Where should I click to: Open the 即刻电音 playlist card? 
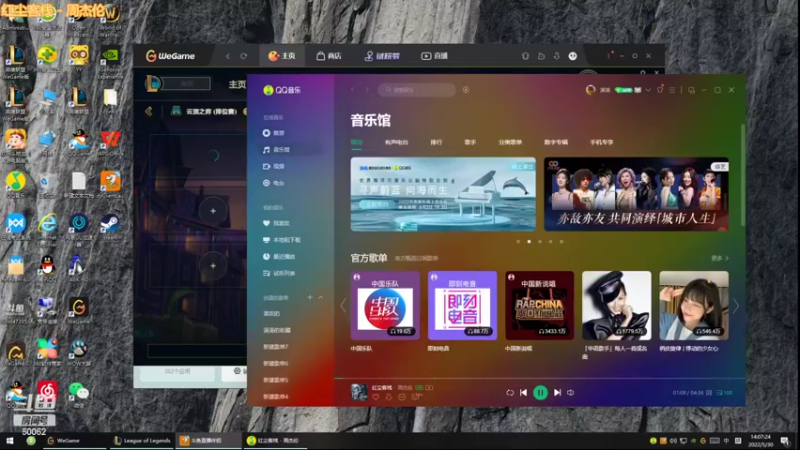(462, 305)
